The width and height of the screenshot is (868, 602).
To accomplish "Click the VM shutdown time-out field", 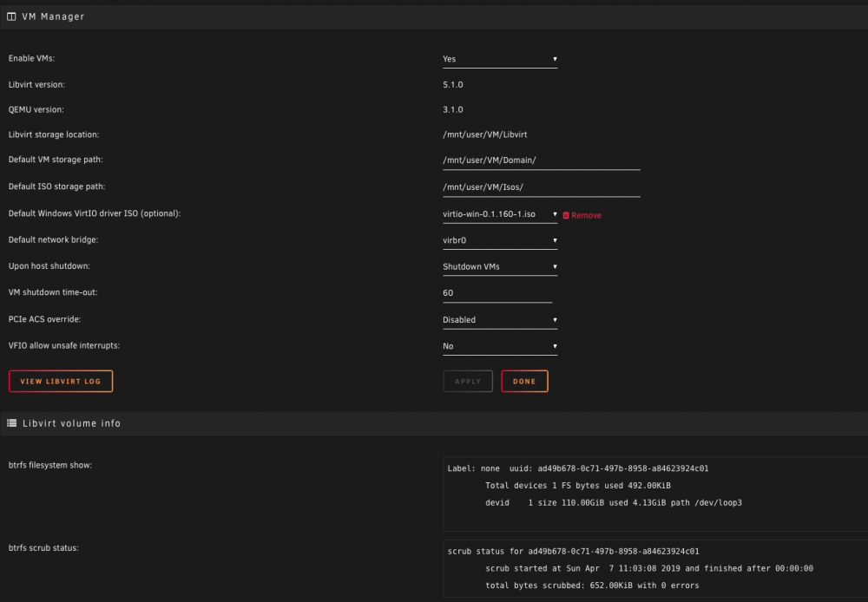I will point(497,293).
